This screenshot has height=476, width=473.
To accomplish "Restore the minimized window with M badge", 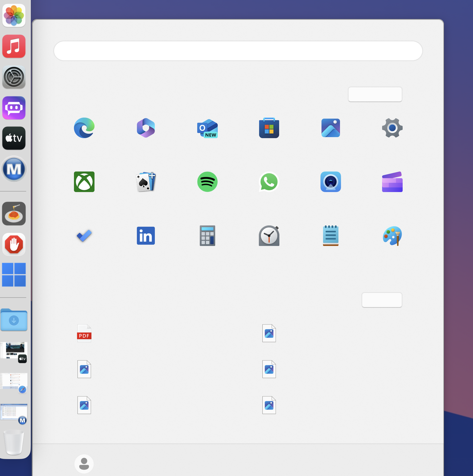I will pyautogui.click(x=14, y=414).
